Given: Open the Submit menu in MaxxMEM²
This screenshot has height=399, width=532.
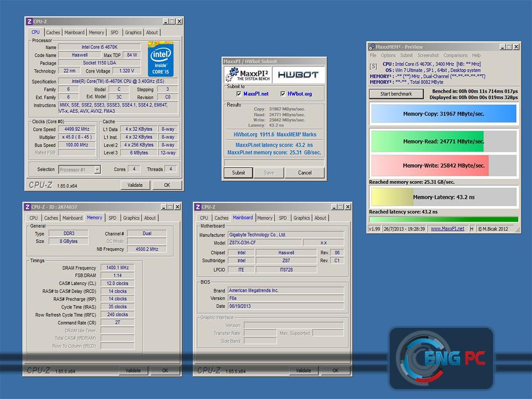Looking at the screenshot, I should tap(406, 55).
